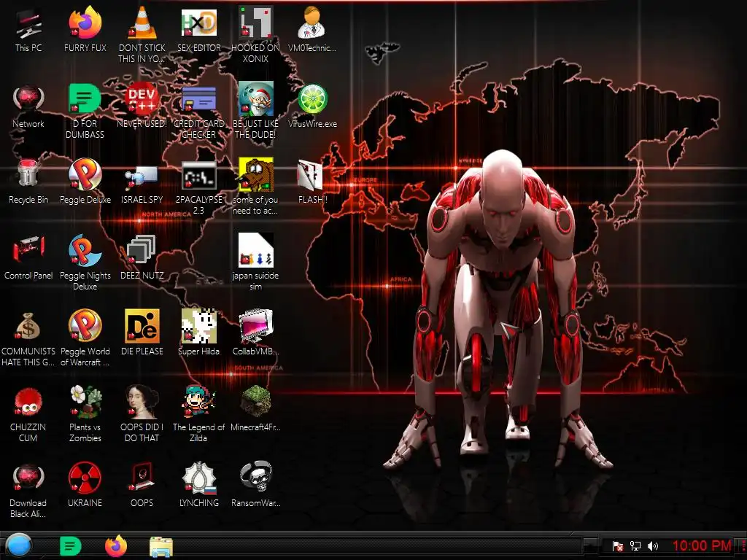The image size is (747, 560).
Task: Open the network status tray icon
Action: click(x=635, y=545)
